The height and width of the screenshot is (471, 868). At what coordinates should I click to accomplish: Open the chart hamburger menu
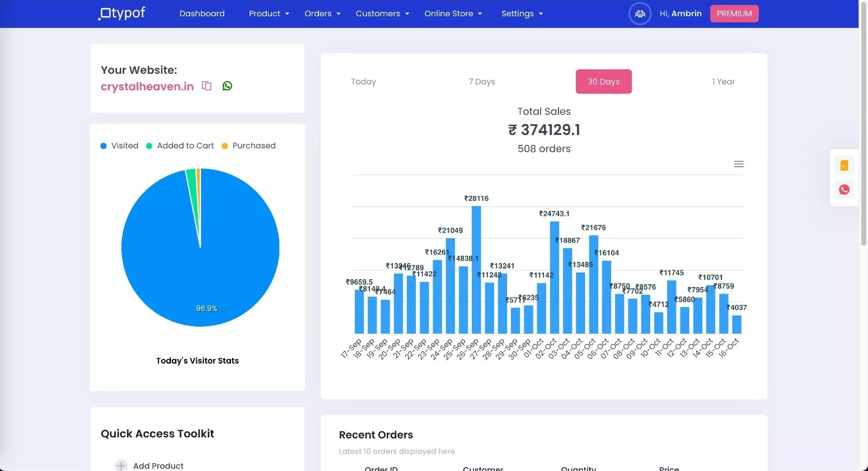point(738,164)
